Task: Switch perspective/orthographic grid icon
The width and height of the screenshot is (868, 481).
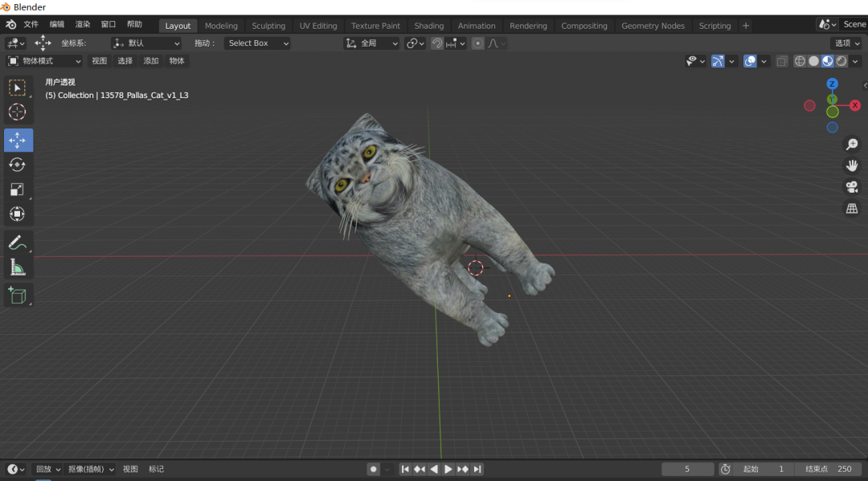Action: click(x=852, y=209)
